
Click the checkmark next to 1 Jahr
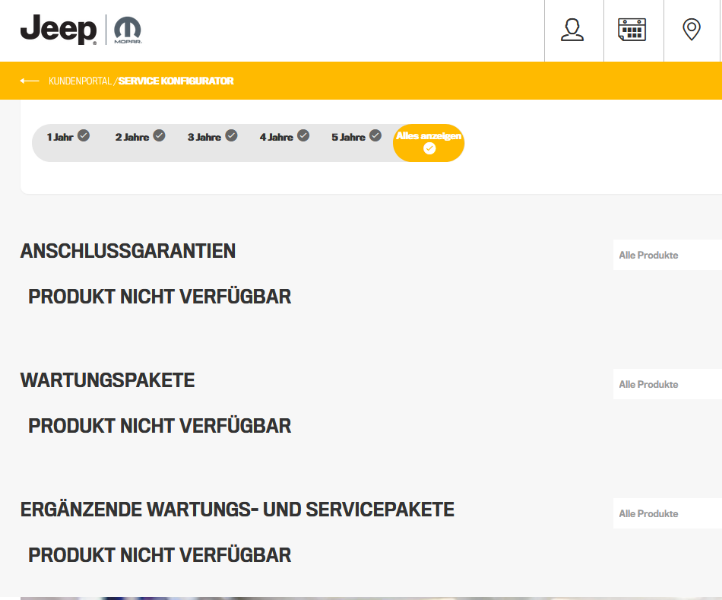pyautogui.click(x=84, y=136)
